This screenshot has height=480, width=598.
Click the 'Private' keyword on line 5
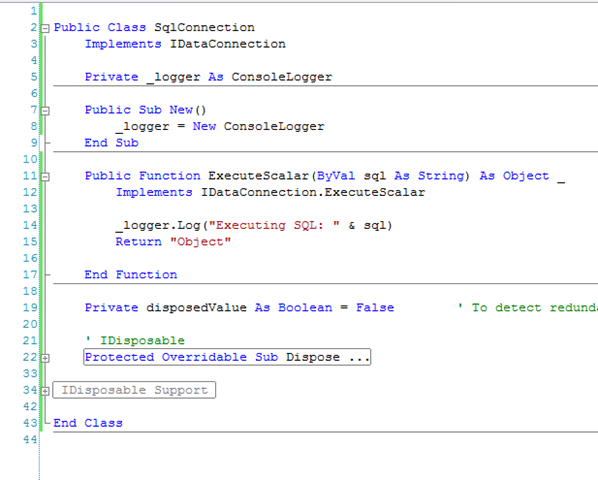(111, 77)
